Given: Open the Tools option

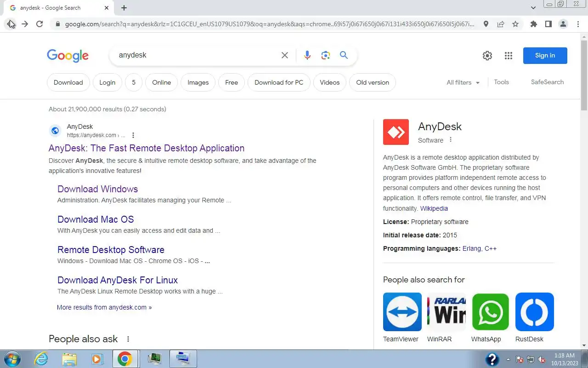Looking at the screenshot, I should point(501,82).
